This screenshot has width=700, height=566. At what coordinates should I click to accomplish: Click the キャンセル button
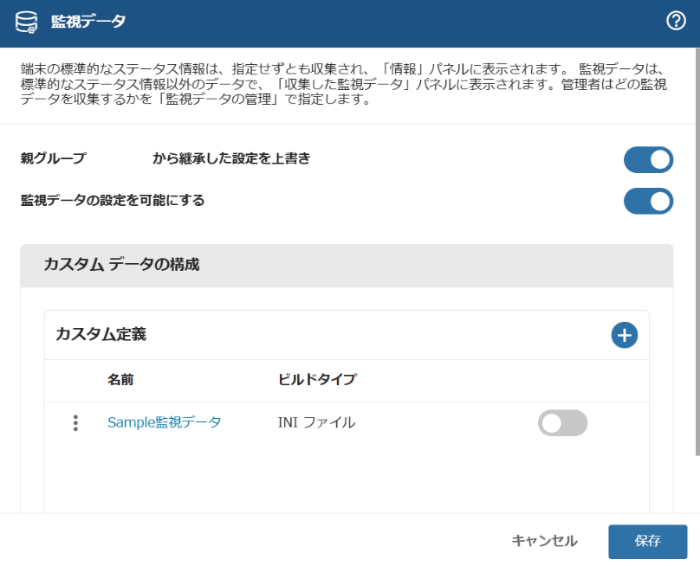[x=544, y=541]
